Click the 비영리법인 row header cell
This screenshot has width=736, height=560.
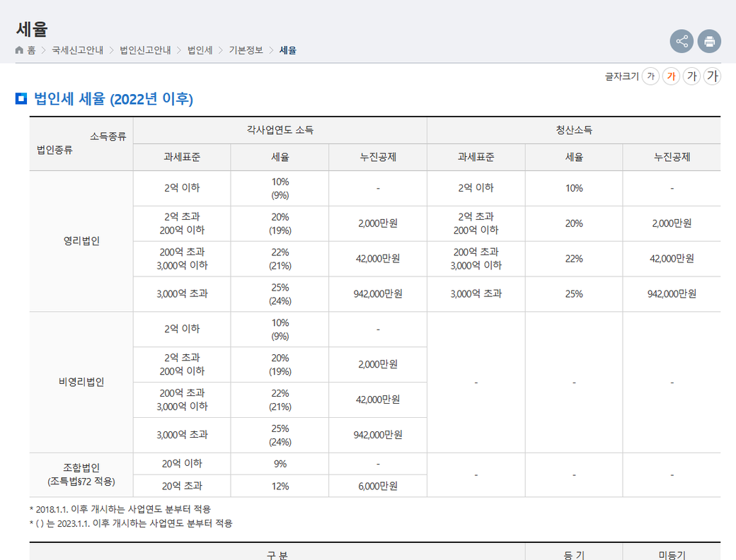tap(81, 383)
